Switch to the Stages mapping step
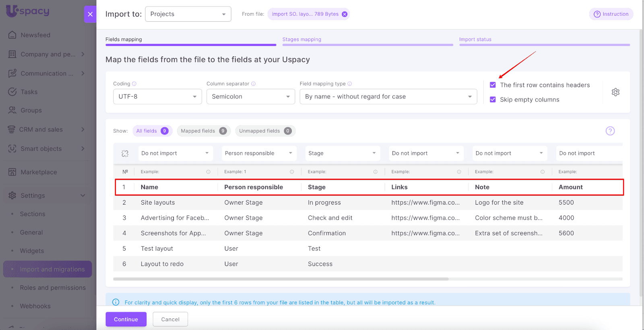The width and height of the screenshot is (644, 330). (x=302, y=39)
